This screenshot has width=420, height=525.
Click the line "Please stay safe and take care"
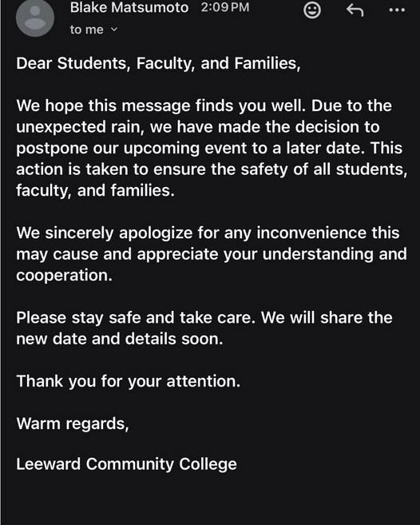coord(135,318)
